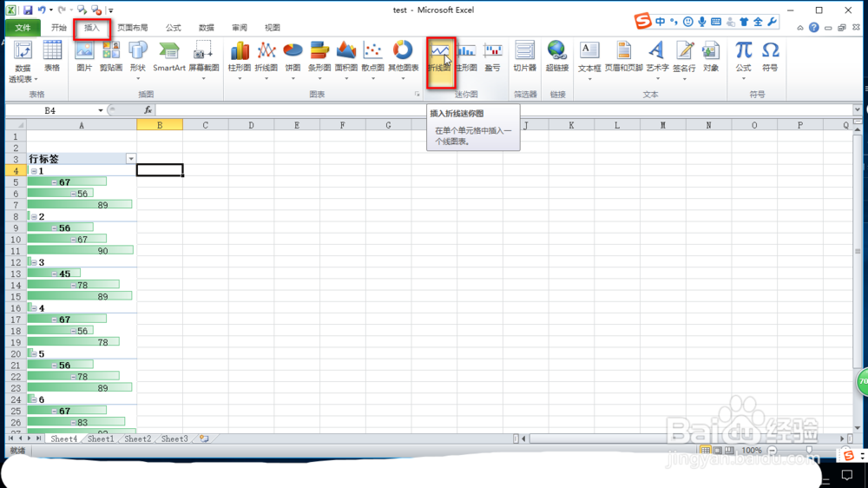The width and height of the screenshot is (868, 488).
Task: Open the WordArt (艺术字) gallery
Action: [657, 60]
